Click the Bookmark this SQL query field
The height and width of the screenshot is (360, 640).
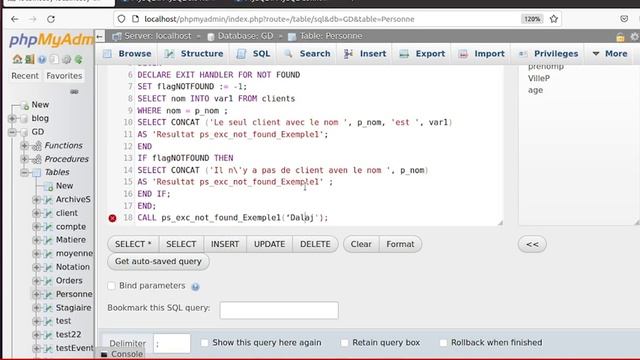point(279,310)
